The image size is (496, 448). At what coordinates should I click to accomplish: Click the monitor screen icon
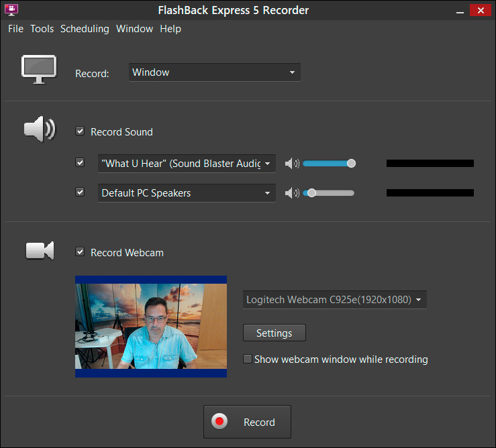tap(38, 70)
